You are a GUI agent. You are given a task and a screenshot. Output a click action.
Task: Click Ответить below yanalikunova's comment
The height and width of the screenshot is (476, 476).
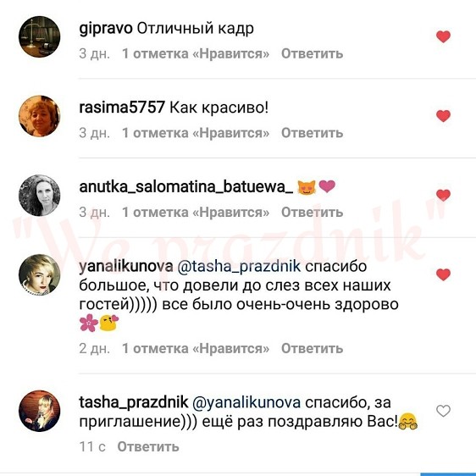(x=312, y=348)
